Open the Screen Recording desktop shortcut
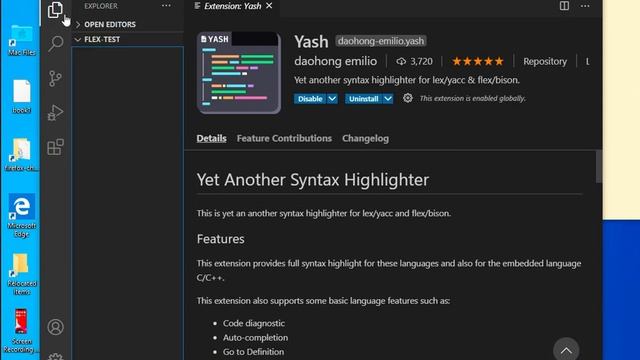 click(x=21, y=331)
